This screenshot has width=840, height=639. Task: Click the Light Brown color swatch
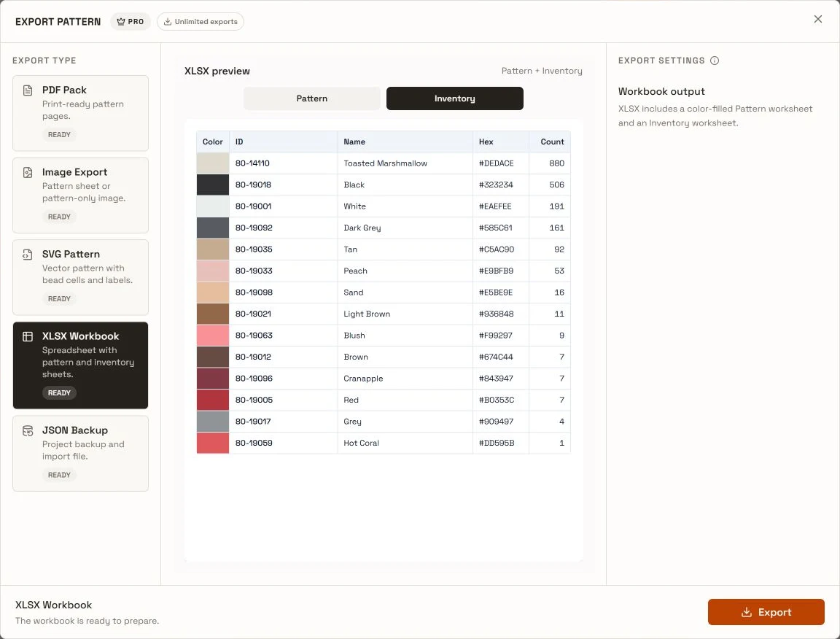coord(213,314)
